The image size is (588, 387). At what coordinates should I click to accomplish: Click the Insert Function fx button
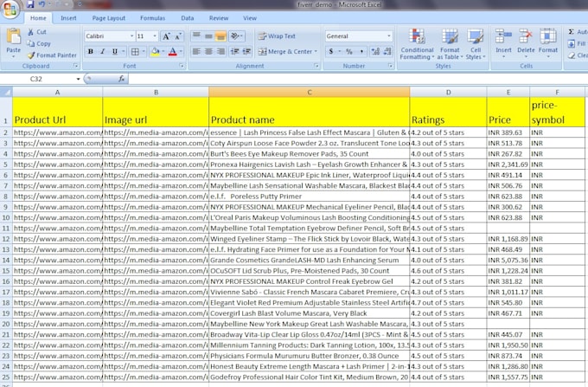click(x=122, y=79)
